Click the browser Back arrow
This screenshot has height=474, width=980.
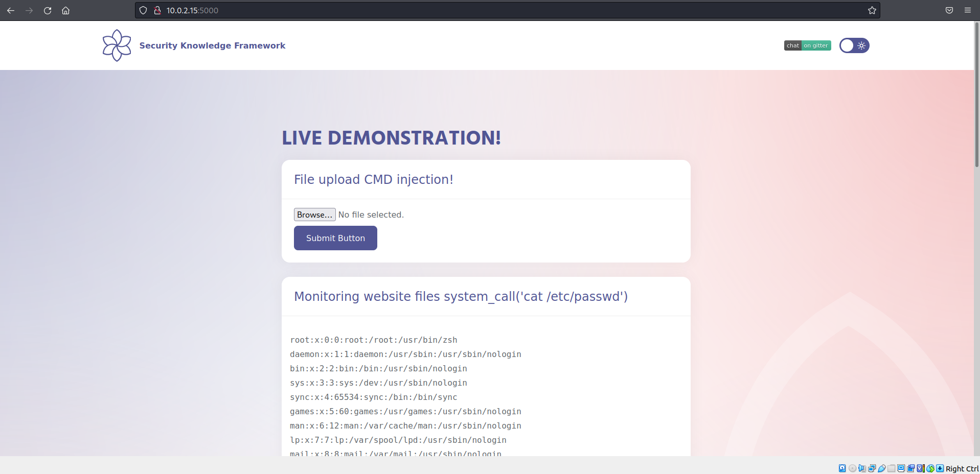[x=11, y=10]
